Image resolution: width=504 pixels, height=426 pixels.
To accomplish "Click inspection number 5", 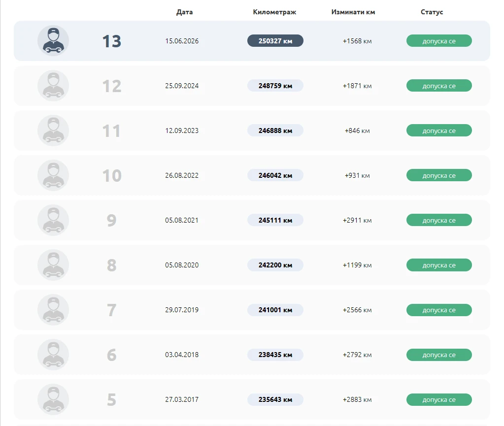I will [111, 400].
